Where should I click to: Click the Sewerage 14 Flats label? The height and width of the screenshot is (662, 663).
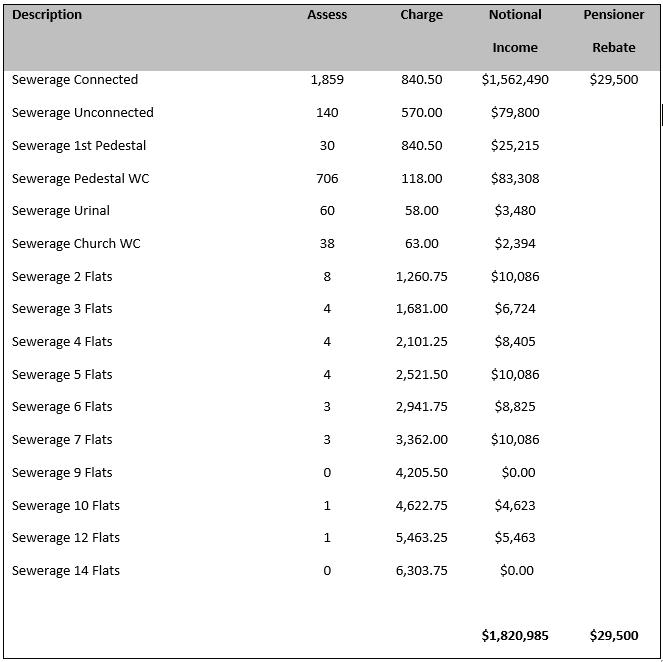tap(66, 571)
